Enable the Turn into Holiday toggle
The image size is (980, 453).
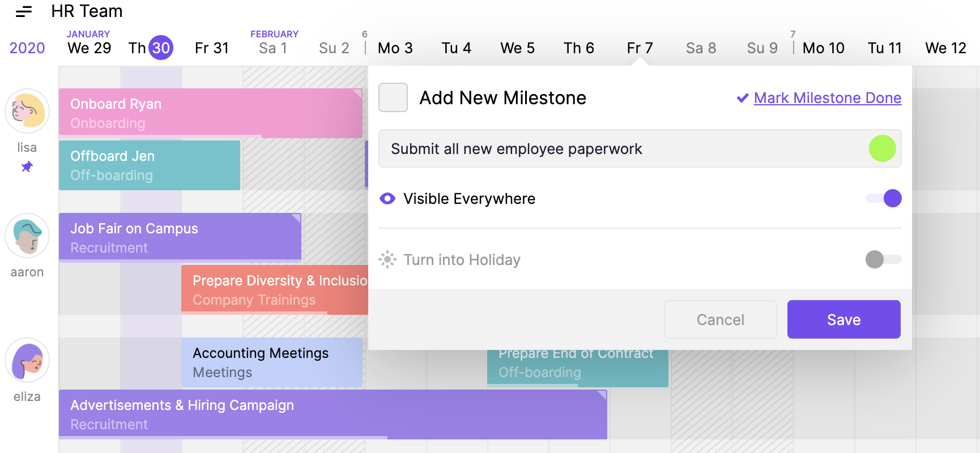[x=884, y=260]
